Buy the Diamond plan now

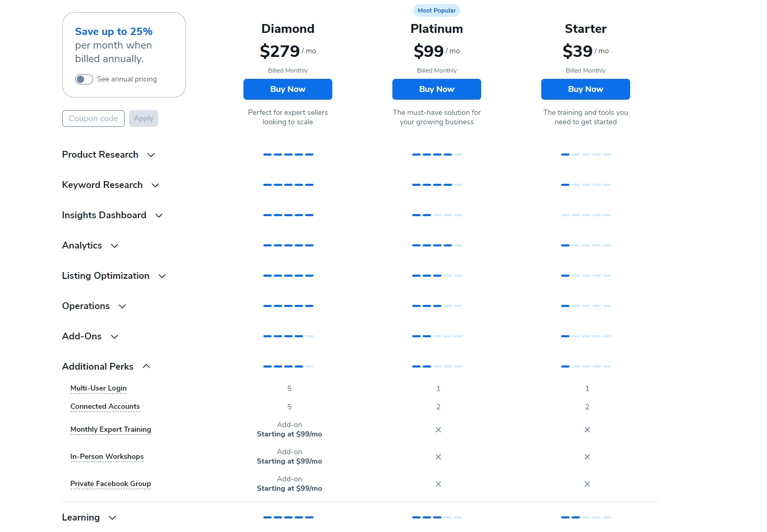point(288,89)
